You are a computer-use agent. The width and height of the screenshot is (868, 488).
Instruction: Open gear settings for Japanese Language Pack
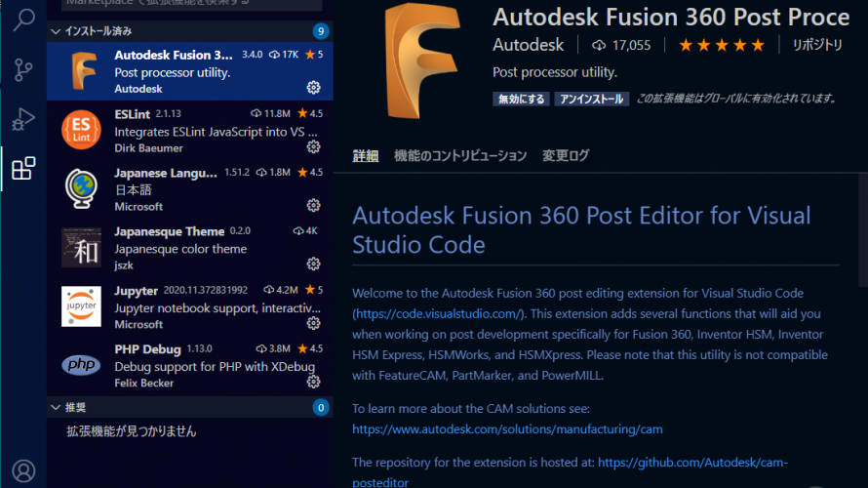click(x=313, y=206)
